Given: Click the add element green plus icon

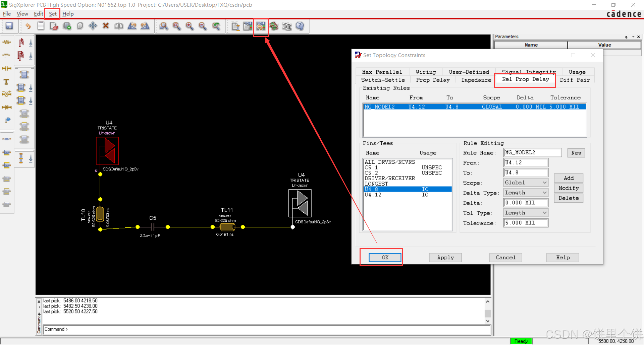Looking at the screenshot, I should [x=67, y=26].
